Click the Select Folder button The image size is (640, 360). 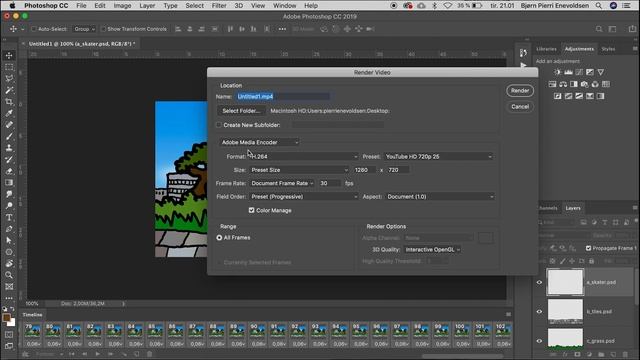click(241, 111)
